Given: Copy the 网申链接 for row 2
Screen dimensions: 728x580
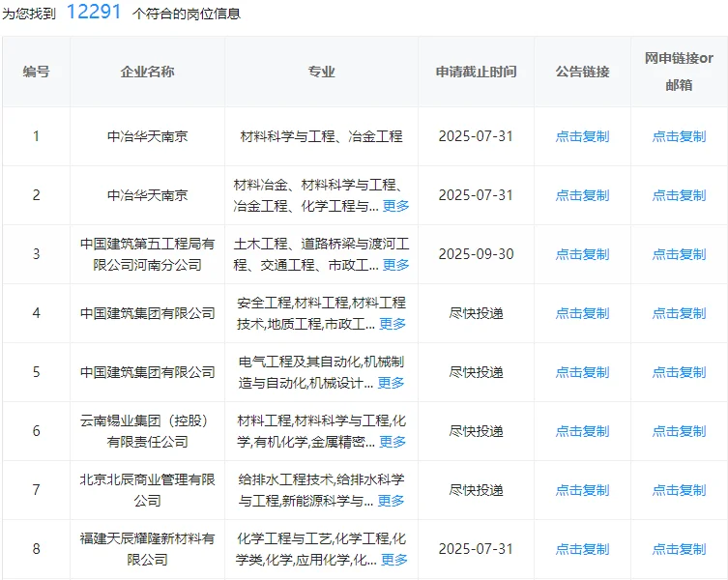Looking at the screenshot, I should (679, 195).
